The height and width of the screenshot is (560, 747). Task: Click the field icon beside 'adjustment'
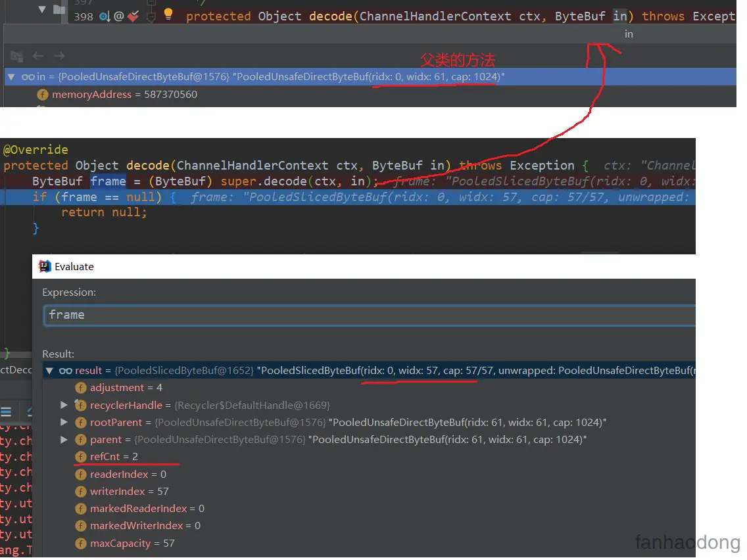80,388
